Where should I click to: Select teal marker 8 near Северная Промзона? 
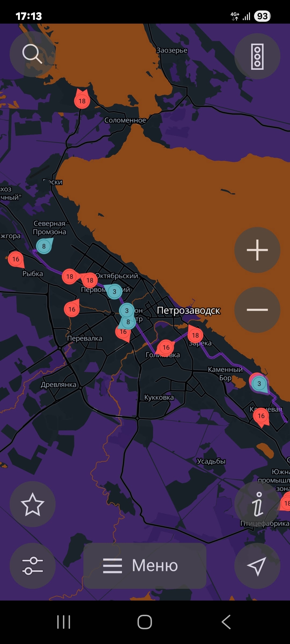coord(44,246)
